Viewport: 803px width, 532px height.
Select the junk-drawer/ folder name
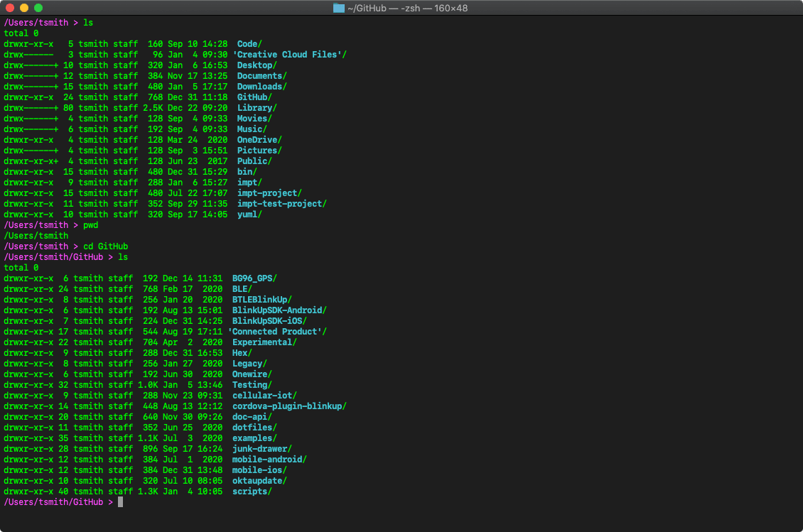pos(261,448)
